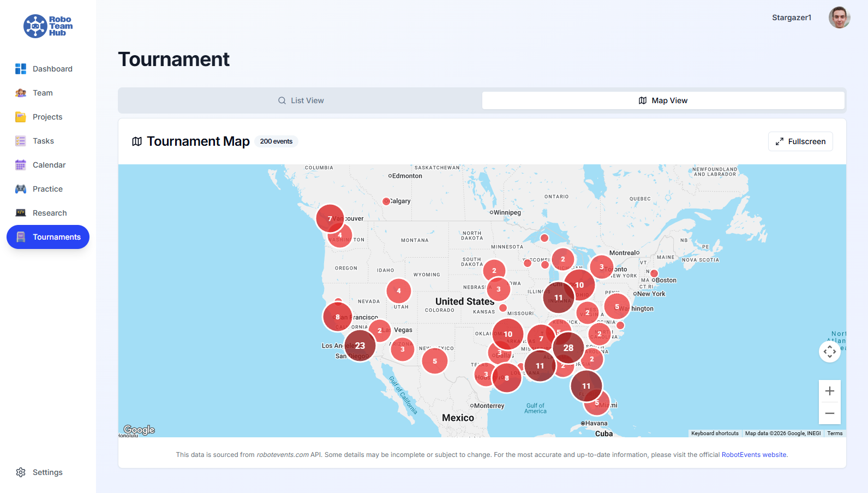Follow the RobotEvents website link
Screen dimensions: 868x493
pyautogui.click(x=753, y=455)
